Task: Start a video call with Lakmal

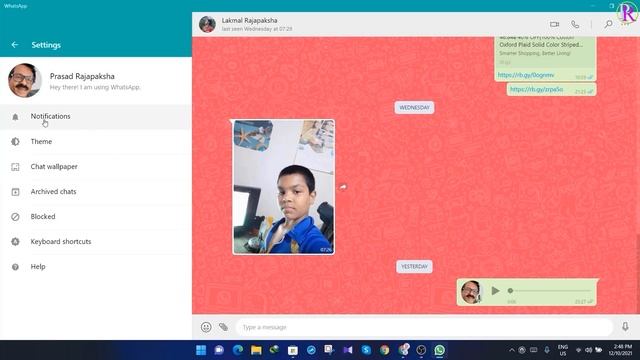Action: [x=554, y=24]
